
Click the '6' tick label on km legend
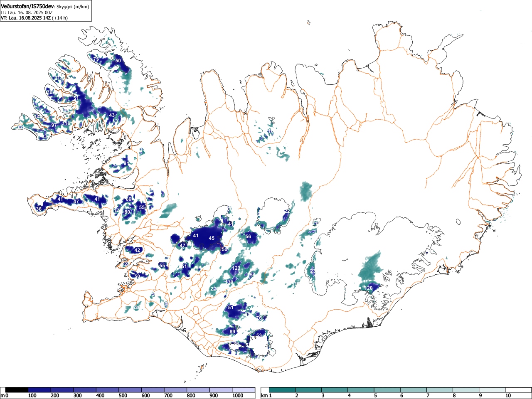click(x=401, y=396)
